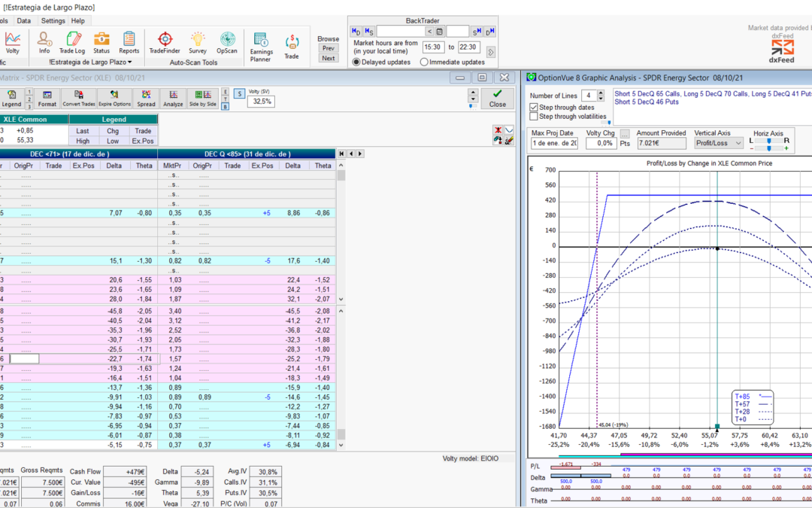
Task: Launch TradeFinder
Action: (x=165, y=42)
